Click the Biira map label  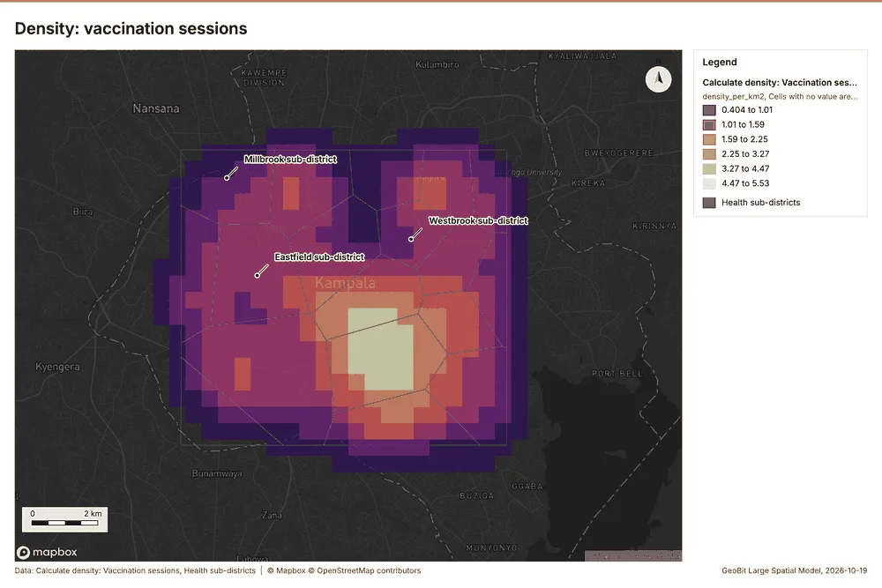[83, 212]
